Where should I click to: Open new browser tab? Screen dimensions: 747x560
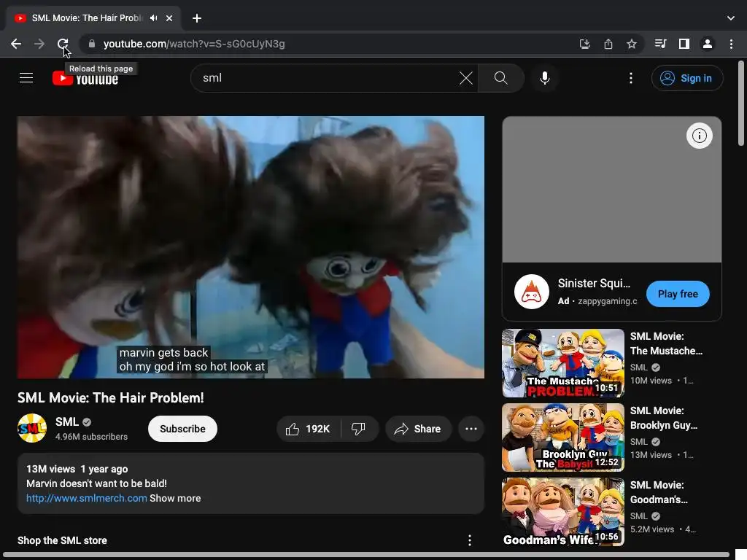coord(197,18)
